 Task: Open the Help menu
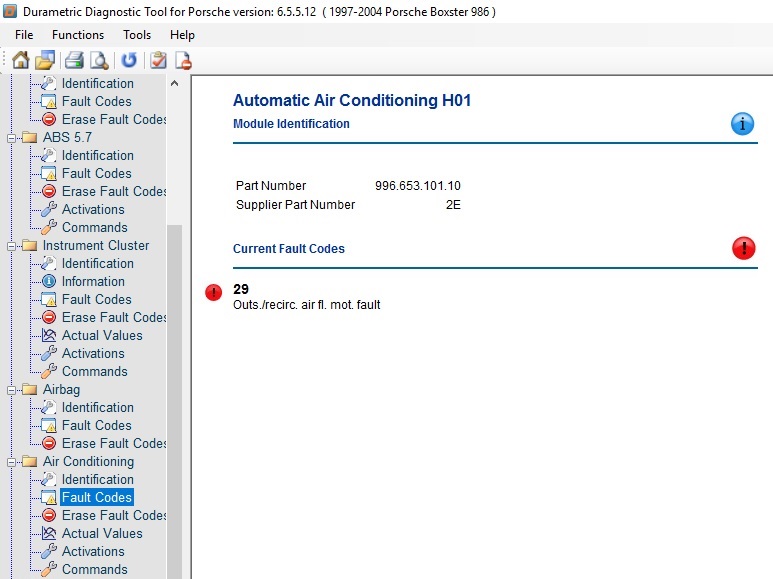point(182,35)
